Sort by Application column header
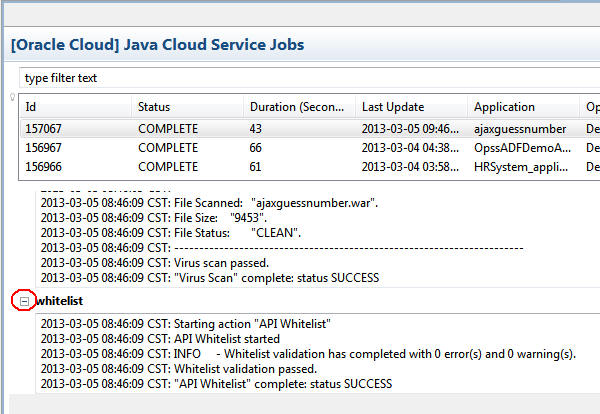Screen dimensions: 600x414 coord(520,107)
